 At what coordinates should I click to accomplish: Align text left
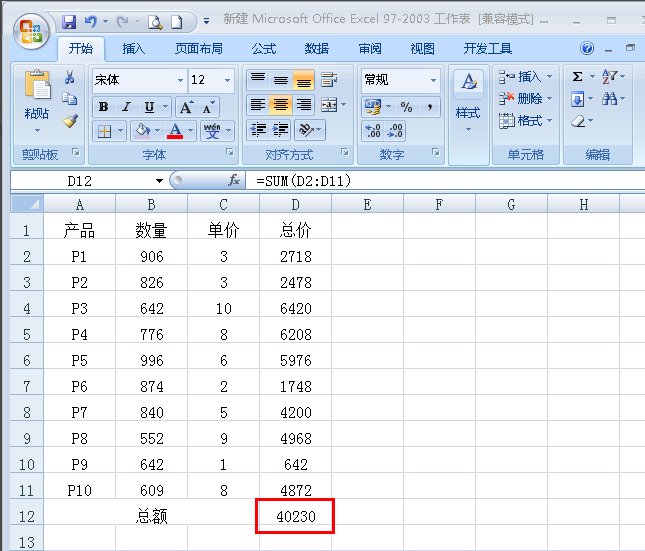point(258,105)
